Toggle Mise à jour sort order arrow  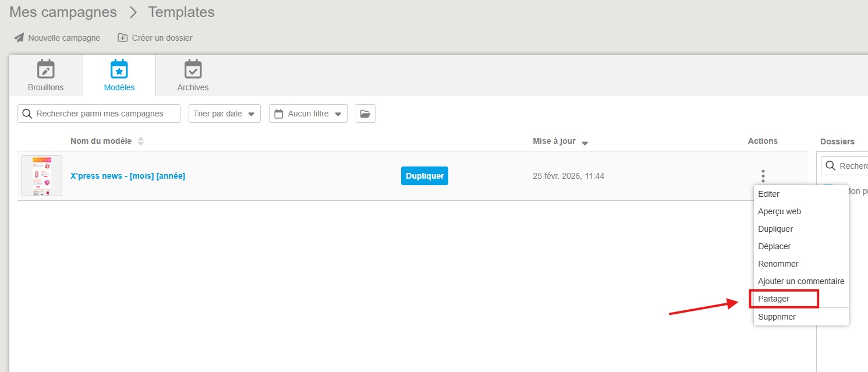[x=584, y=143]
